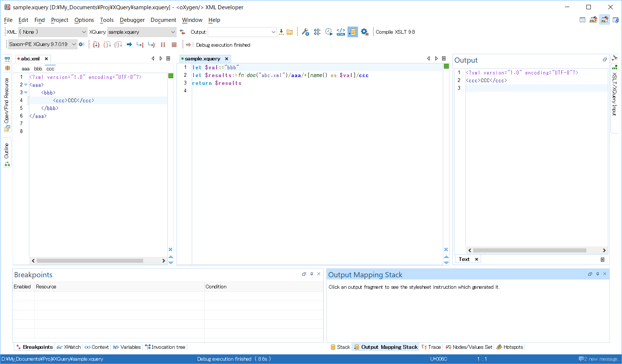Screen dimensions: 622x364
Task: Open debugger preferences gear icon
Action: pos(365,32)
